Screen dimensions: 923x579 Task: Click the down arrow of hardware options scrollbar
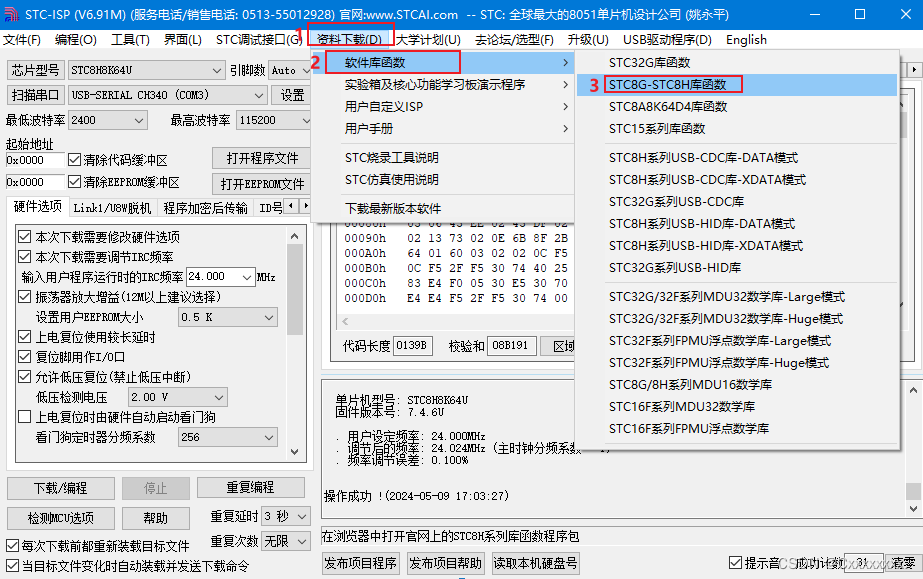pos(294,452)
